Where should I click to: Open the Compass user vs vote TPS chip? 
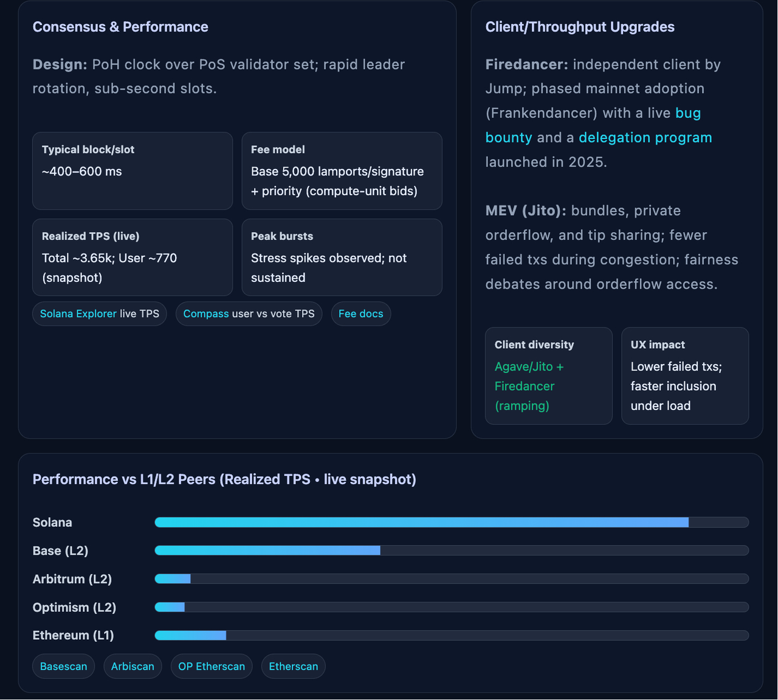click(249, 314)
